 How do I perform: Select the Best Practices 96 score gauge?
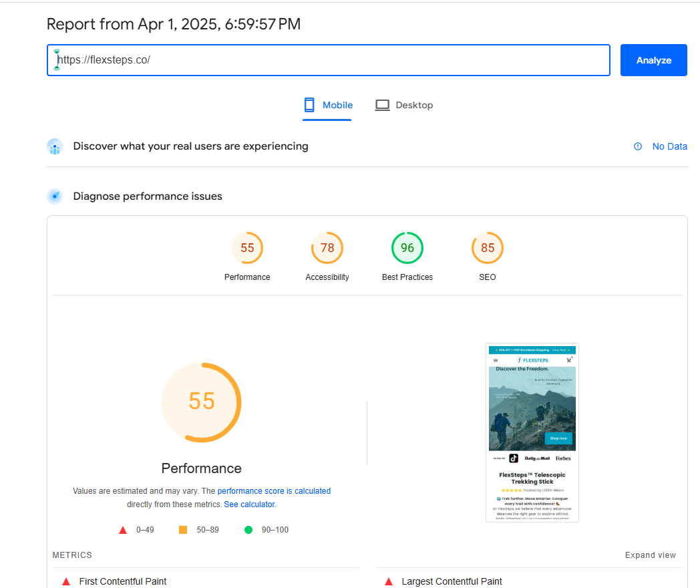(x=407, y=249)
